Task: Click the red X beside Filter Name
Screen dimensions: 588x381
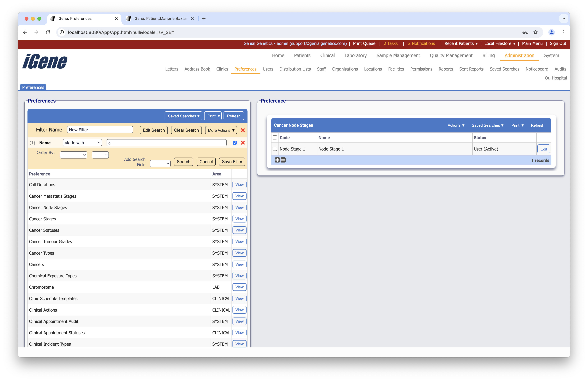Action: (243, 130)
